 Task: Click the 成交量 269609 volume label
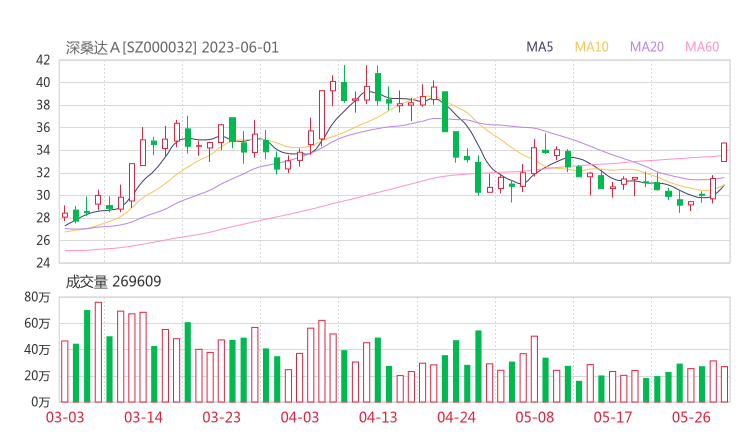pos(113,282)
